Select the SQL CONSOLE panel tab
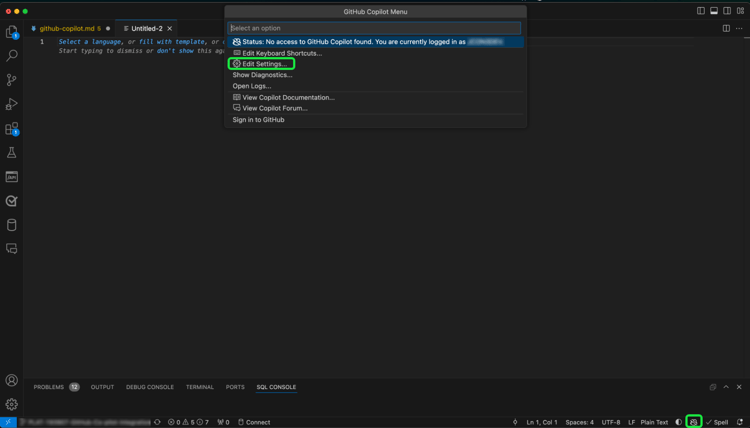Screen dimensions: 750x428 (x=276, y=387)
